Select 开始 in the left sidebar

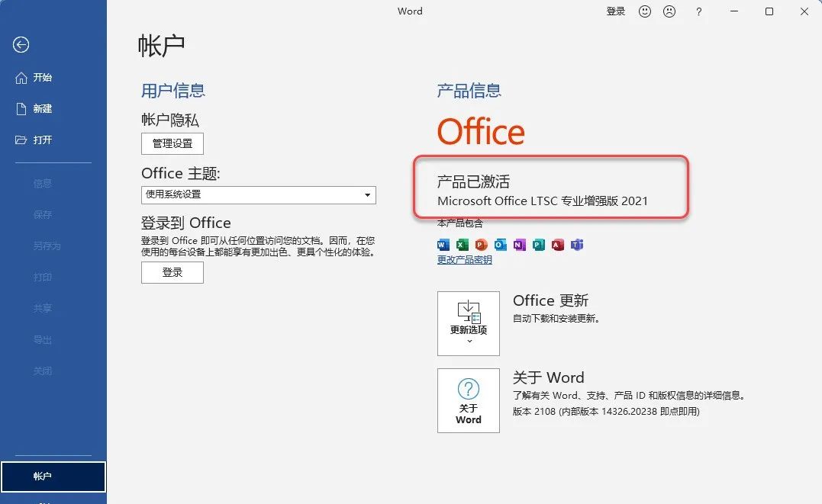[42, 78]
